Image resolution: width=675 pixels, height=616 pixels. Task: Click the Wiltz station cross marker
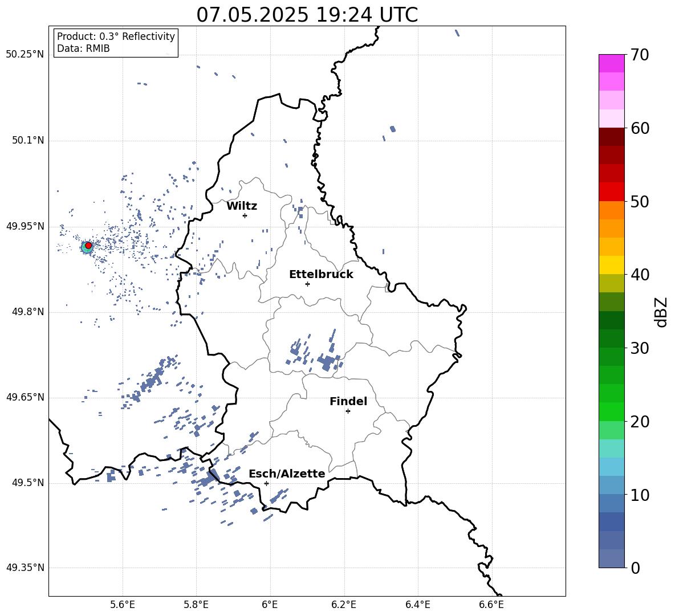(x=245, y=215)
